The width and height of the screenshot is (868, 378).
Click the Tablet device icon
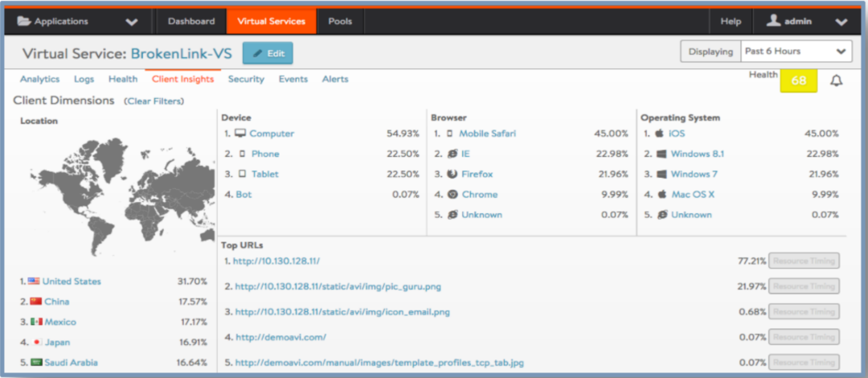coord(242,174)
